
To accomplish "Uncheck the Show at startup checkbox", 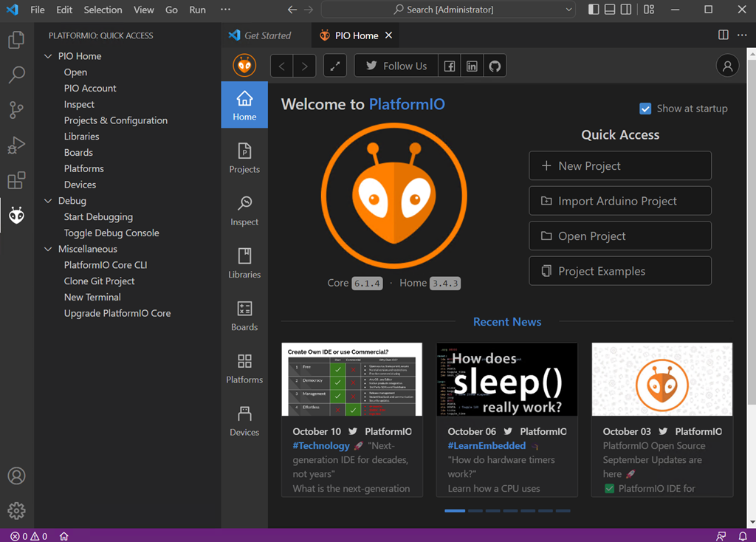I will (x=645, y=109).
